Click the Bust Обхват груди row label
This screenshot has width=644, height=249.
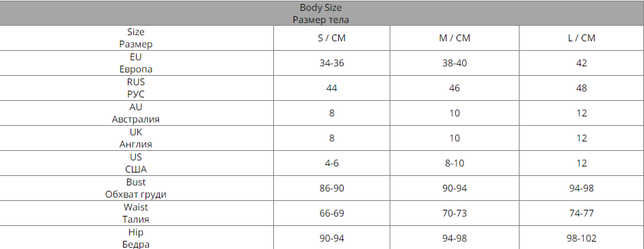tap(137, 189)
